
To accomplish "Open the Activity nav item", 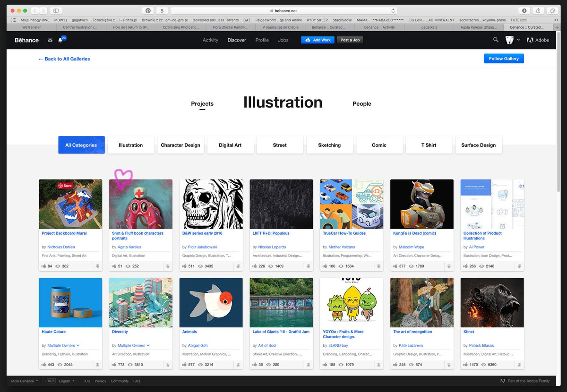I will [210, 40].
